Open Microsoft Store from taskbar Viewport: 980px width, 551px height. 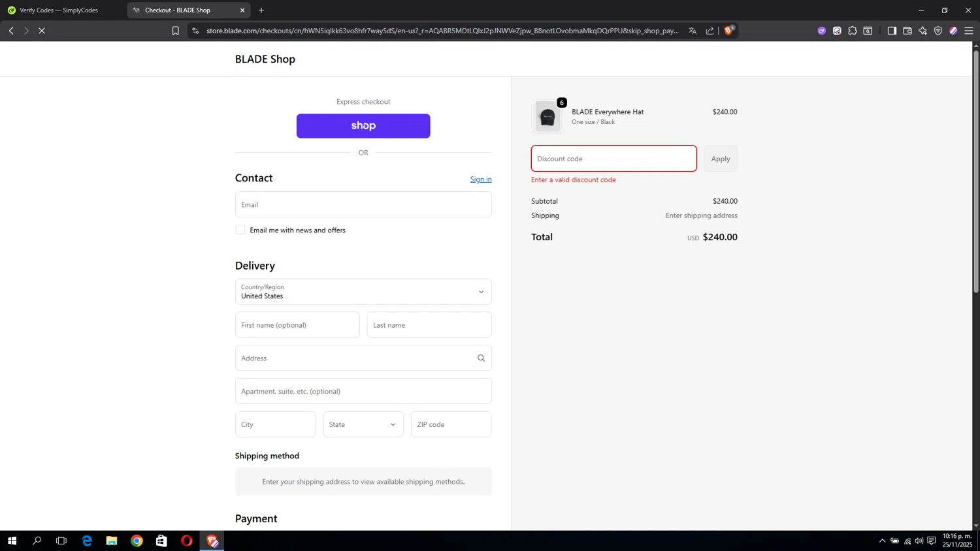(x=161, y=541)
